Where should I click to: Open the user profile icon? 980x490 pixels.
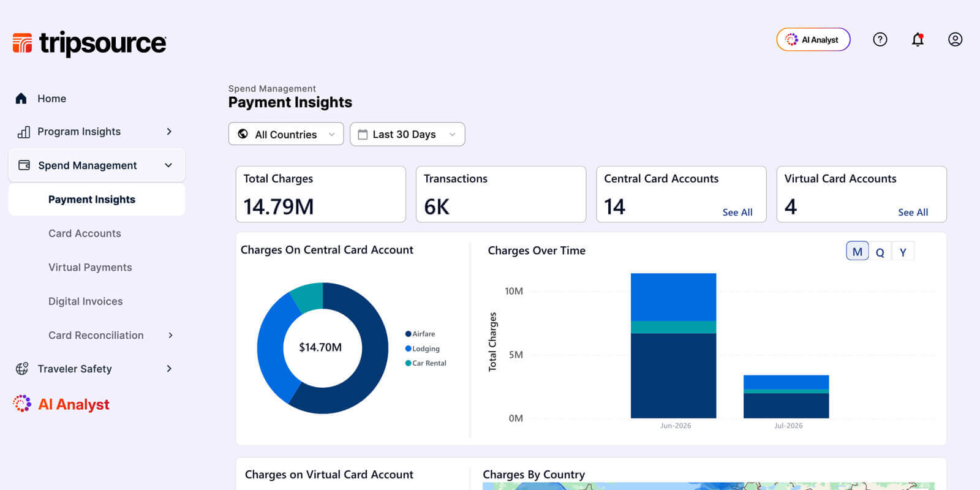(955, 40)
